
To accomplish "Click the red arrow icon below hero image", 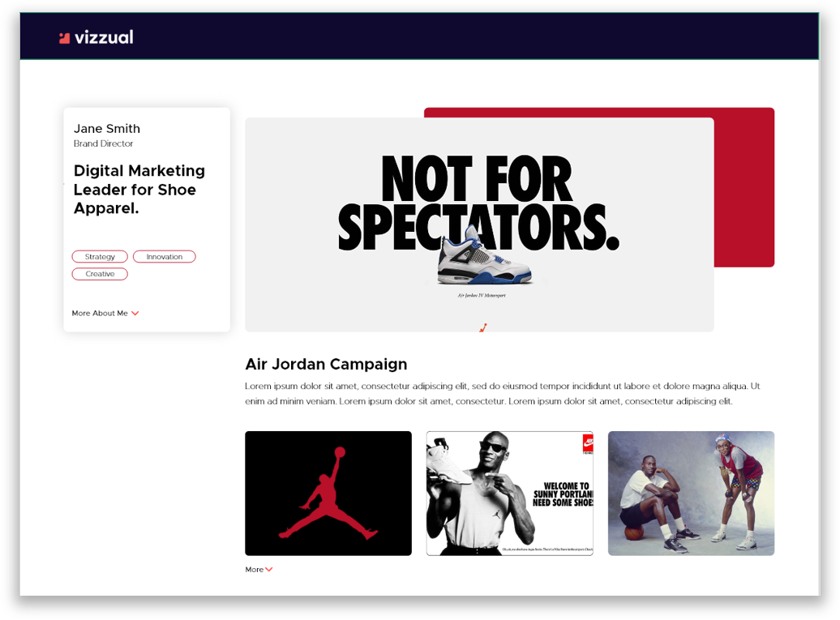I will 483,327.
